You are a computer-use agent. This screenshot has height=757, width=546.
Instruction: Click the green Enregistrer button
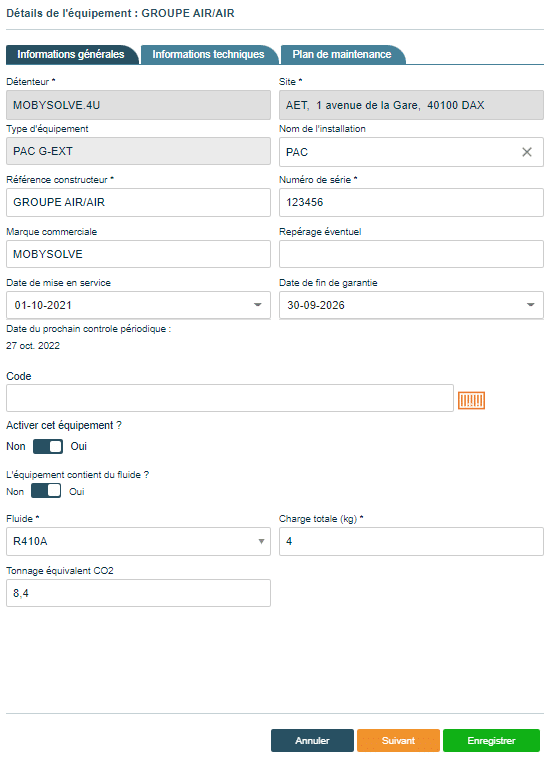(491, 740)
